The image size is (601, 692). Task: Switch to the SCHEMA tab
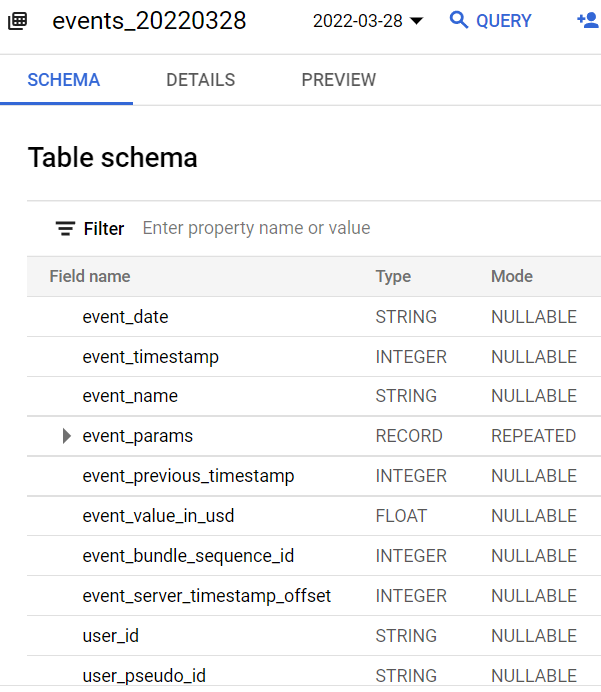click(x=64, y=80)
